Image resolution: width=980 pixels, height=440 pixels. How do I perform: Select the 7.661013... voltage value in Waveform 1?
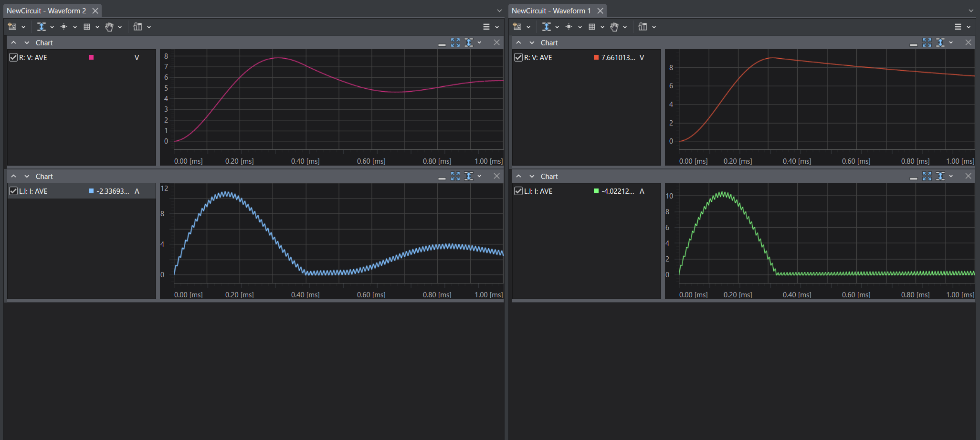pyautogui.click(x=618, y=57)
